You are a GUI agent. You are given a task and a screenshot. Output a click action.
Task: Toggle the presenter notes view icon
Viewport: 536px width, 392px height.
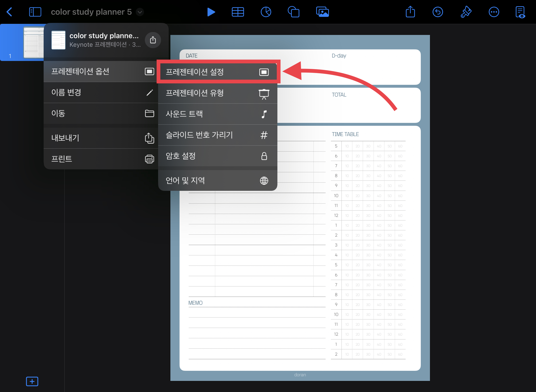520,12
